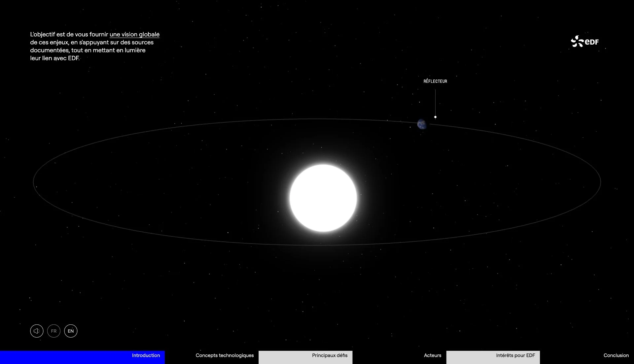Navigate to the Acteurs section
This screenshot has width=634, height=364.
pos(432,355)
